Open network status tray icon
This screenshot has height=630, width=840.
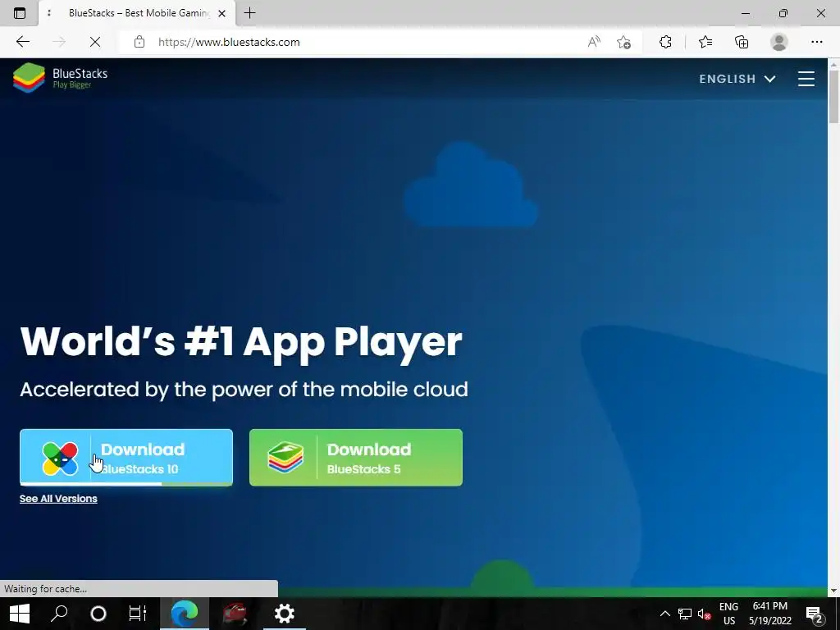[685, 614]
